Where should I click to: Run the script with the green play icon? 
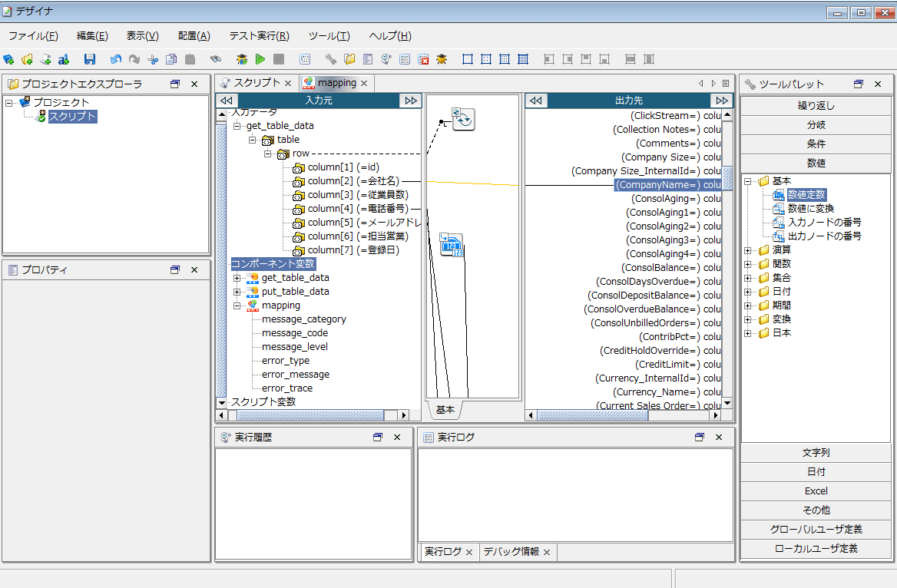click(260, 59)
